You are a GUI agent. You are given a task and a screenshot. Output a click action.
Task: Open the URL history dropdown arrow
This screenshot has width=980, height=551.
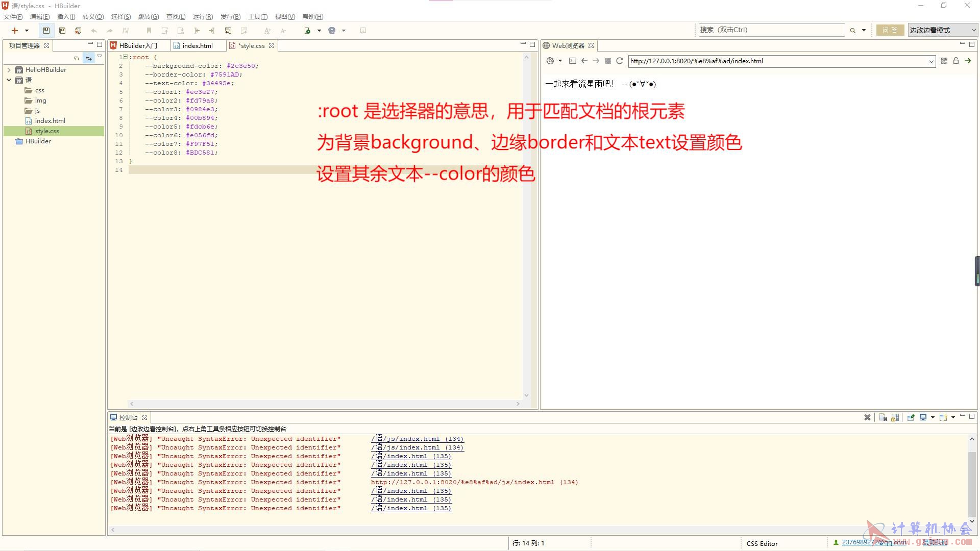(x=931, y=61)
